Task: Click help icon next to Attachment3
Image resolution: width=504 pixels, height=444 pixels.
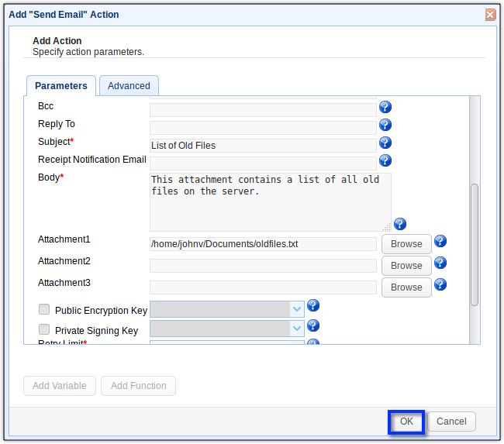Action: [440, 284]
